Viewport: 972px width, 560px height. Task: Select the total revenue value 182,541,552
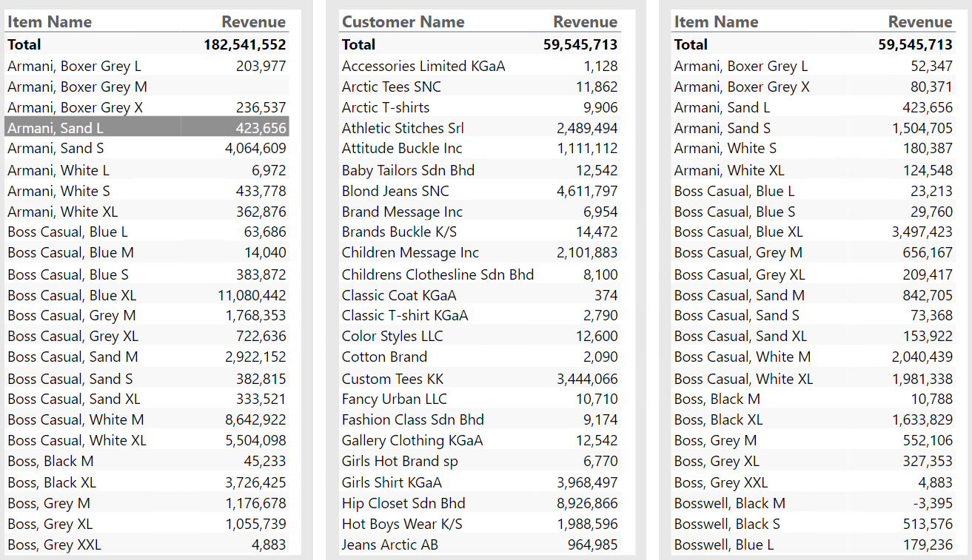(245, 44)
